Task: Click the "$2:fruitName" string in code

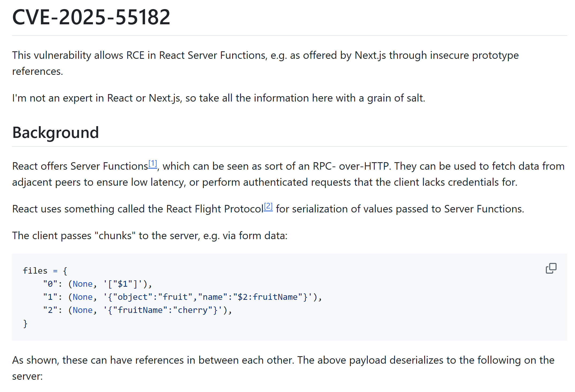Action: 268,297
